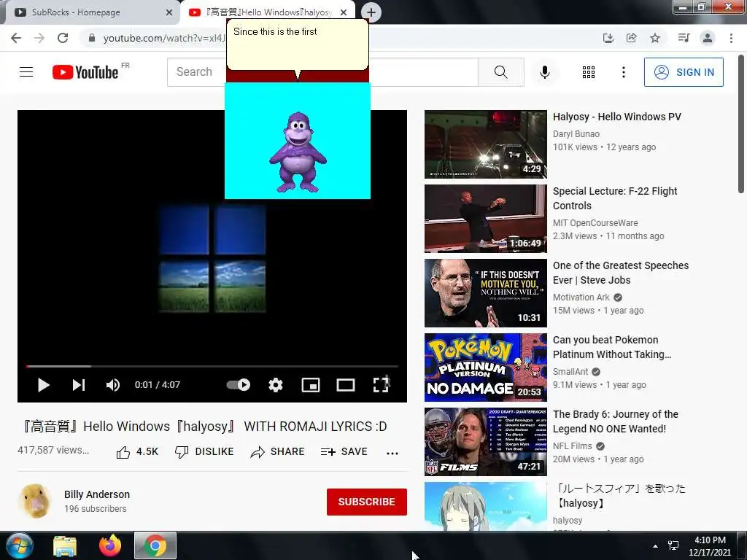Open MIT OpenCourseWare channel name
This screenshot has width=747, height=560.
click(x=595, y=223)
